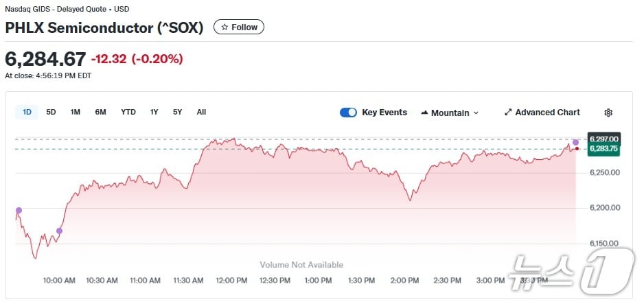
Task: Open chart settings gear icon
Action: tap(608, 113)
